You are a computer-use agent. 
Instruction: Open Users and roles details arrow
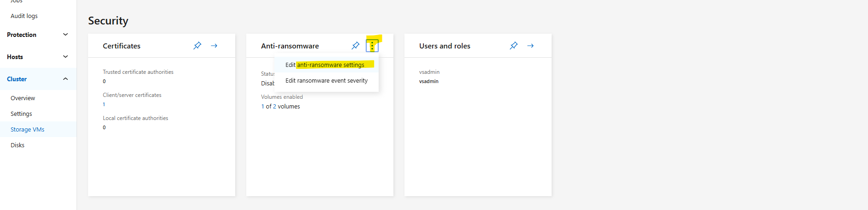[530, 46]
